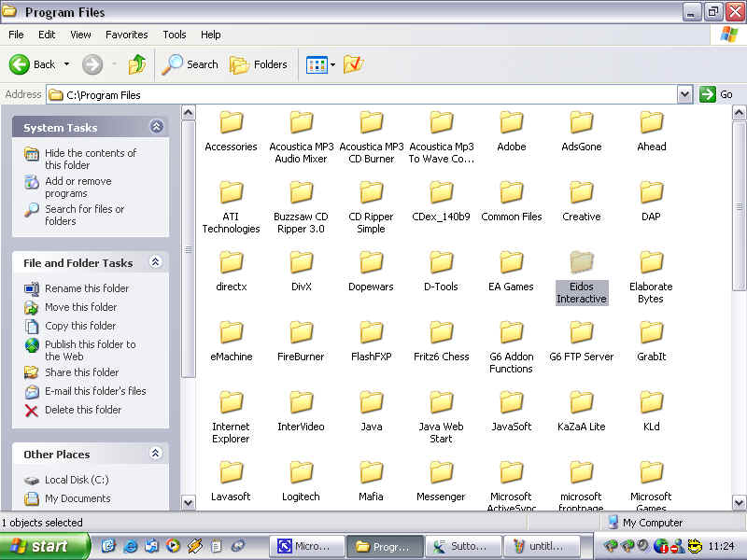This screenshot has width=747, height=560.
Task: Open the View menu
Action: coord(80,35)
